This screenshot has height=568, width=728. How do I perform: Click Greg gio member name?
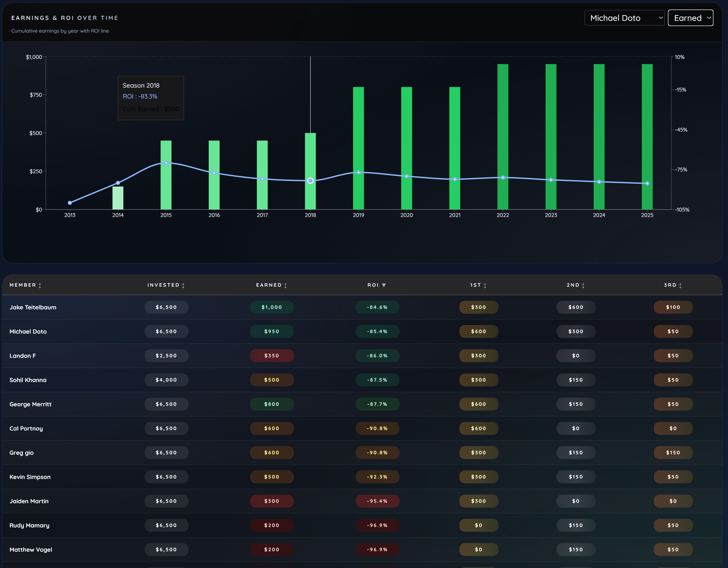pyautogui.click(x=21, y=453)
